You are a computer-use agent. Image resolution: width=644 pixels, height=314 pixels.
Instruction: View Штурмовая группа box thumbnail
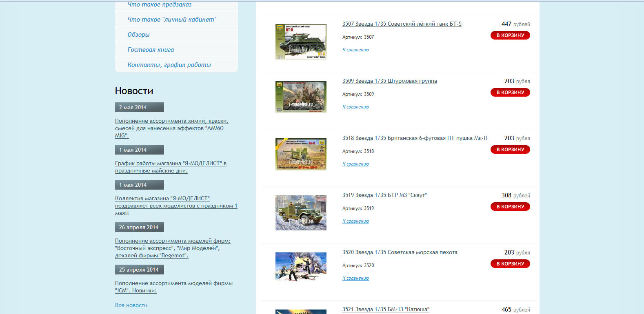(x=301, y=97)
